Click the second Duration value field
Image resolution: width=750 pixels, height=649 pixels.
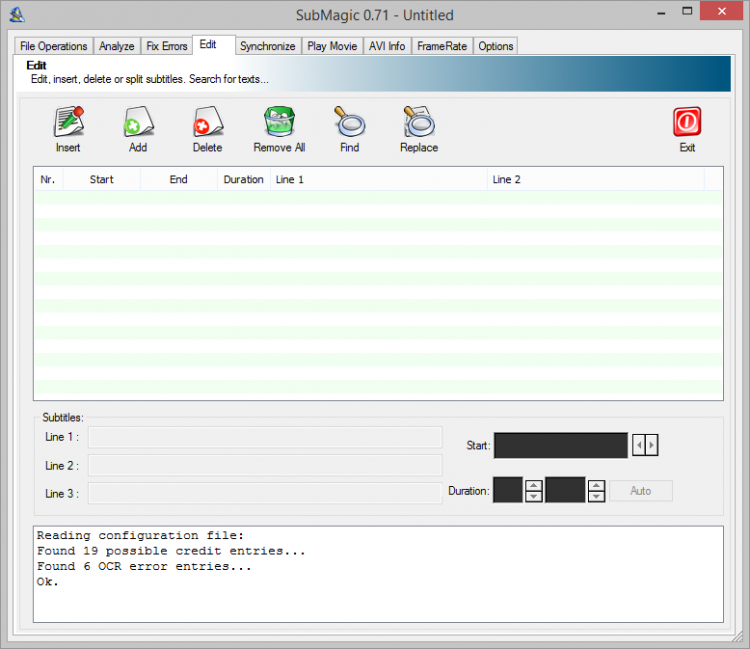coord(565,490)
